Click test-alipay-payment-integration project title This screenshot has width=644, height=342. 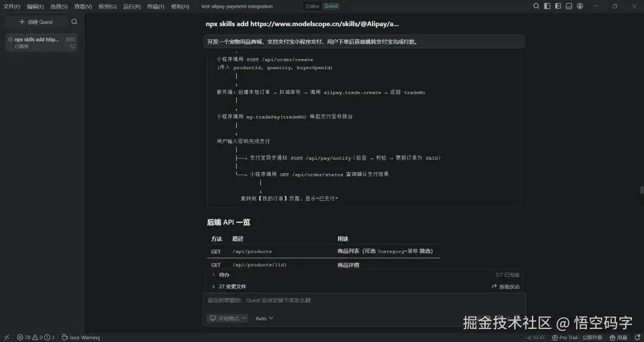[x=237, y=7]
